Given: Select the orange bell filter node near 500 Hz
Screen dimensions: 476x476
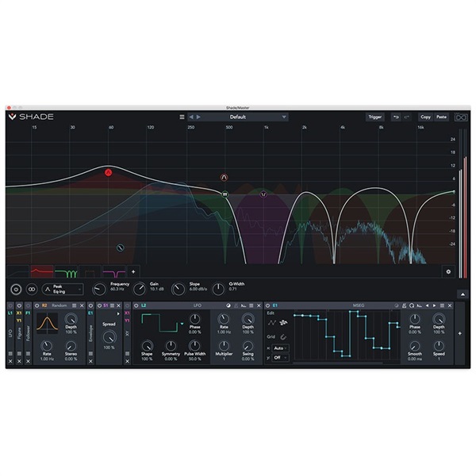Looking at the screenshot, I should coord(224,177).
